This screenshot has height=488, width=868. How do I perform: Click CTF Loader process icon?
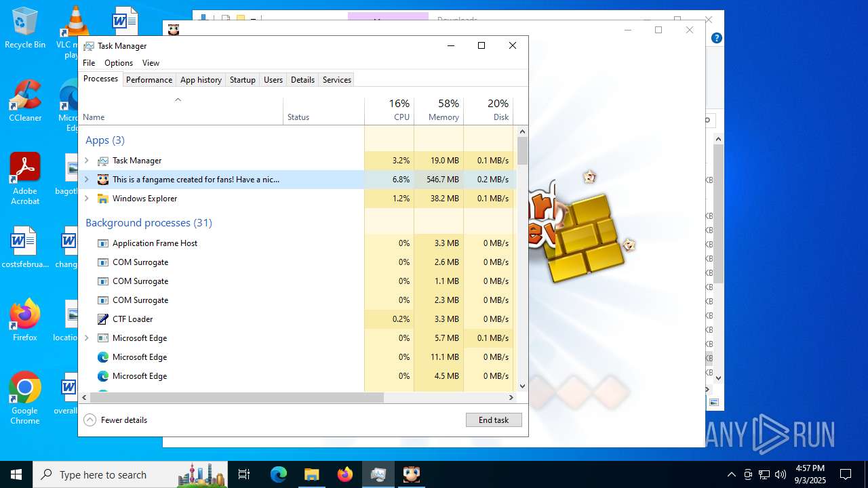point(103,319)
